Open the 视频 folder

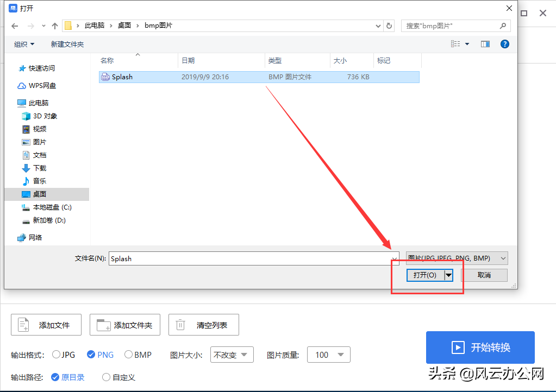click(x=34, y=129)
